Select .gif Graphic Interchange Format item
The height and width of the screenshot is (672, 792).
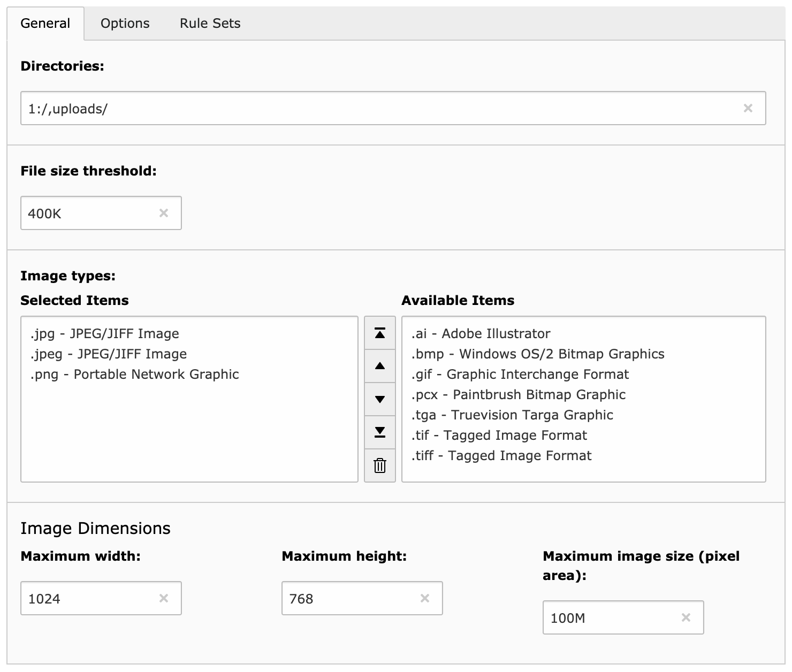point(519,374)
